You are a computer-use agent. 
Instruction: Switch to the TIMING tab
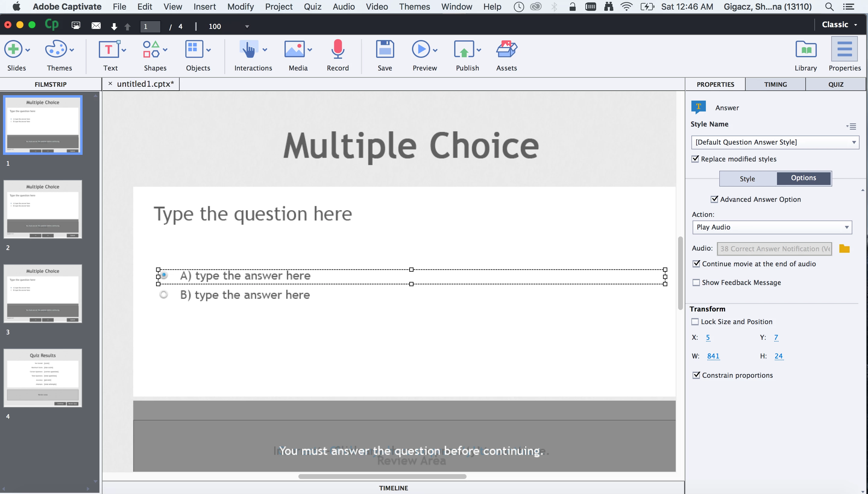click(x=775, y=84)
